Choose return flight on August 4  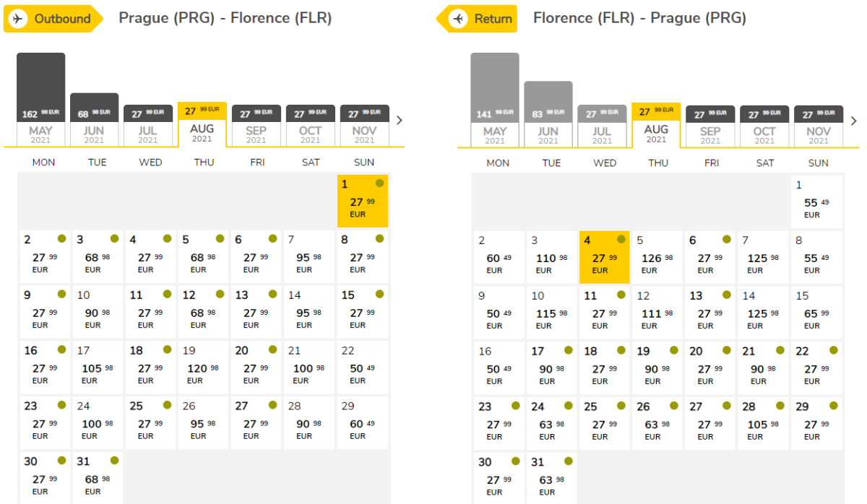point(604,257)
